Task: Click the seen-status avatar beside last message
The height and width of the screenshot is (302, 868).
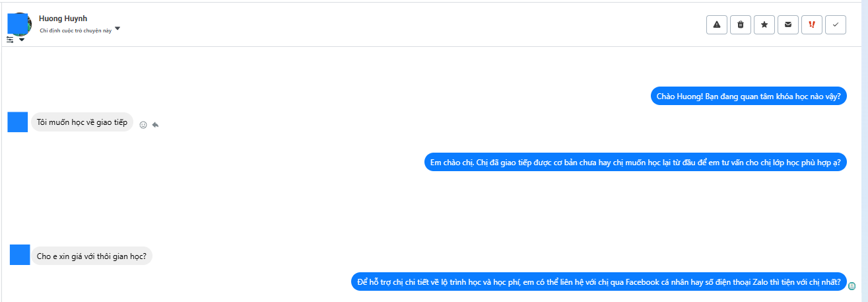Action: pyautogui.click(x=852, y=286)
